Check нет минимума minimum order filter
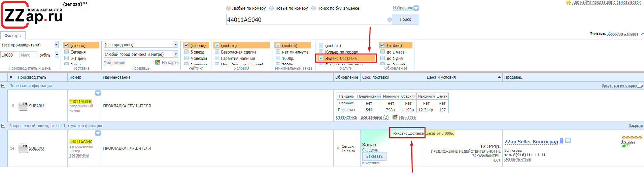The image size is (644, 176). coord(278,52)
